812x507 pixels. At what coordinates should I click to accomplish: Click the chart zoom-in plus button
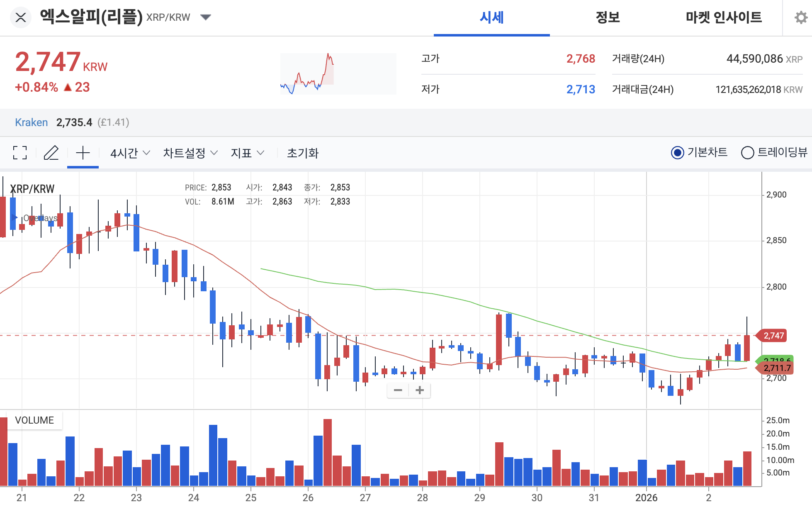[x=420, y=390]
